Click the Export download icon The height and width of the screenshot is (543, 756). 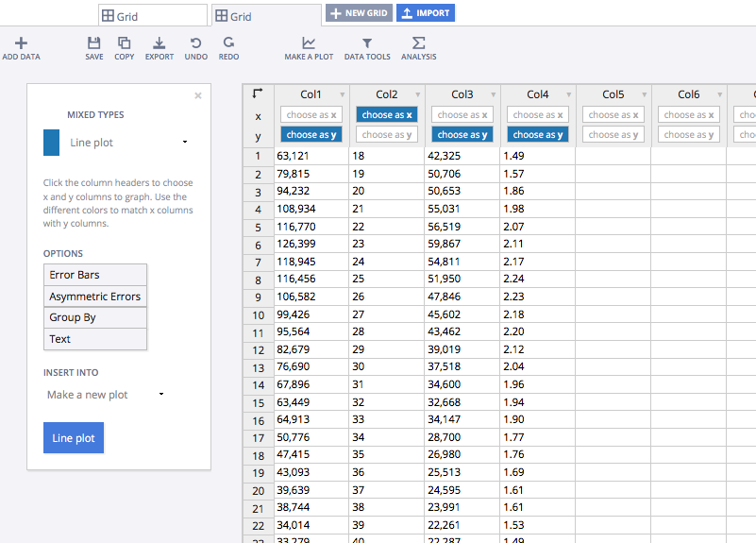[159, 42]
